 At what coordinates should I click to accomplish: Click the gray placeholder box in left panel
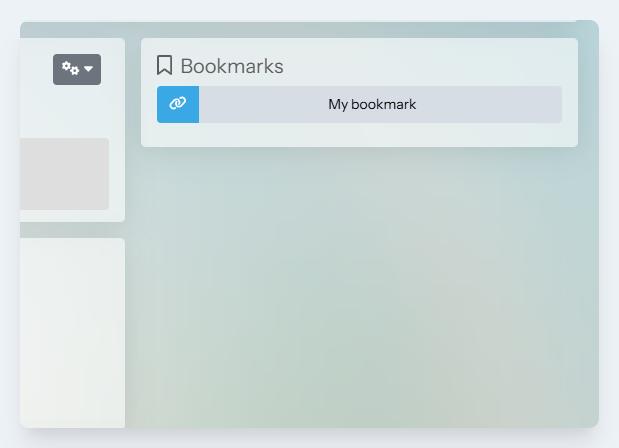tap(64, 174)
